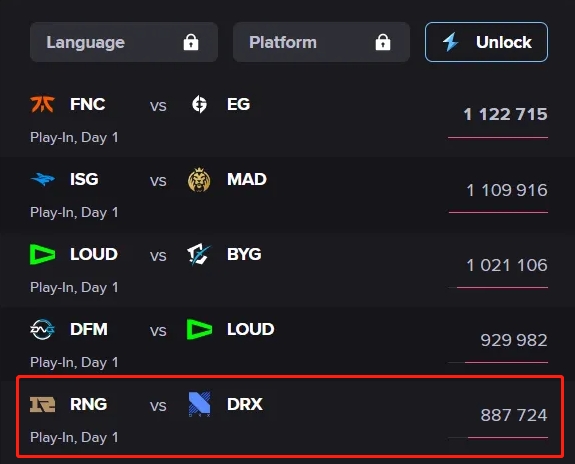Click LOUD logo in BYG match
575x464 pixels.
point(43,254)
